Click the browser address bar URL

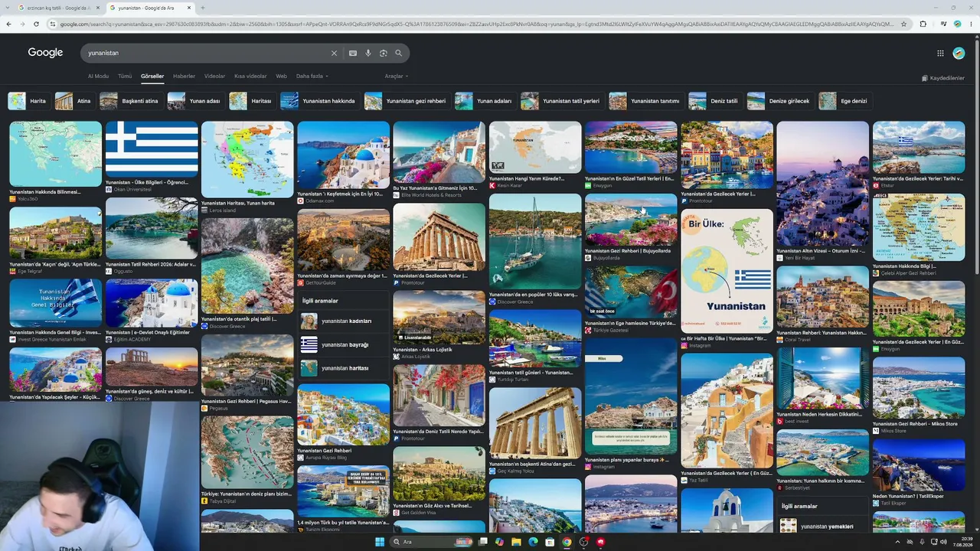pos(475,24)
